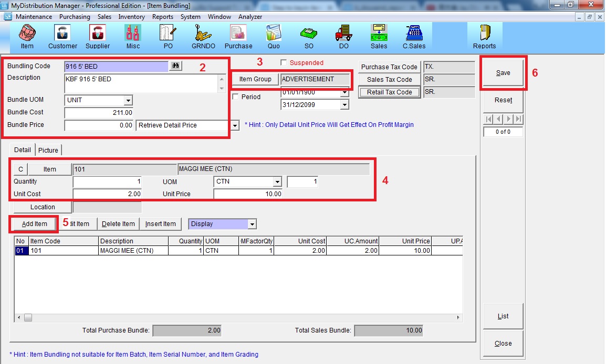Enable the Suspended checkbox
The width and height of the screenshot is (606, 364).
point(284,62)
